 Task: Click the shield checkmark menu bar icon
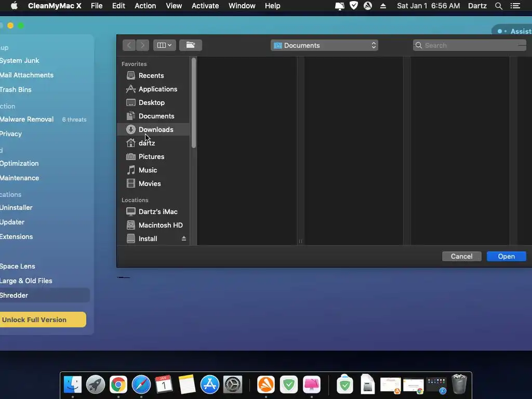353,6
